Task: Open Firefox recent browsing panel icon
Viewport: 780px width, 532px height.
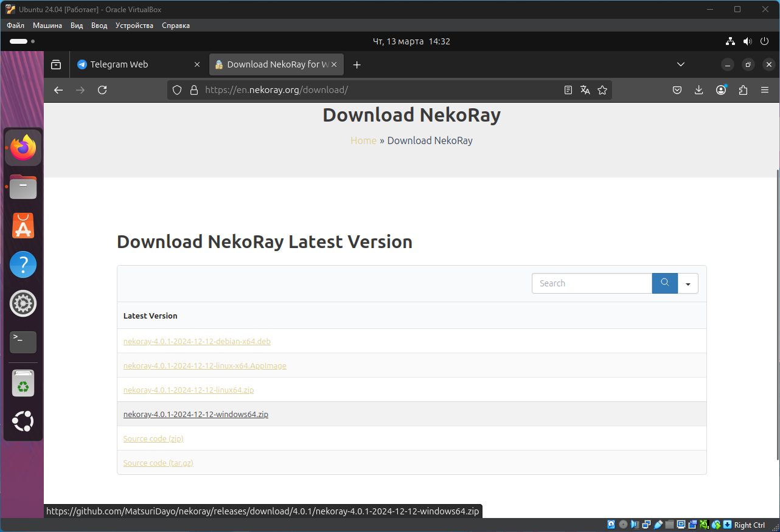Action: [56, 64]
